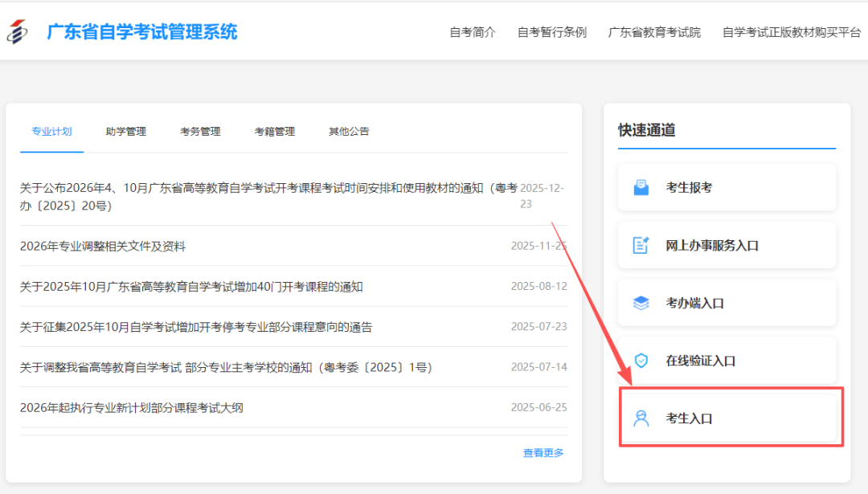
Task: Open 广东省教育考试院 navigation link
Action: pos(654,33)
